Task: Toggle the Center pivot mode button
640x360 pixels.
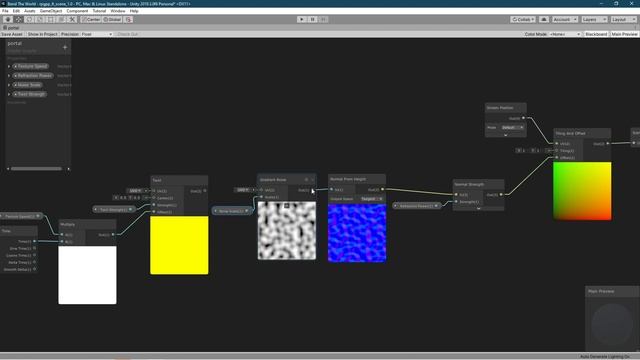Action: pos(91,20)
